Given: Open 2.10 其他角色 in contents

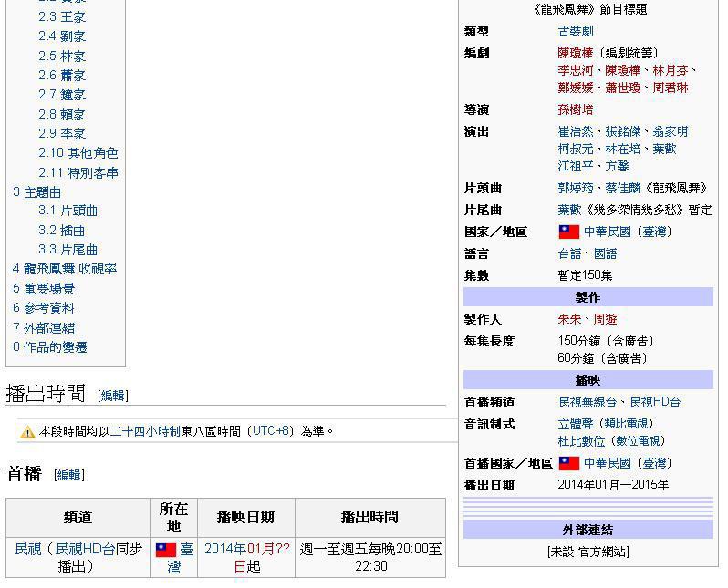Looking at the screenshot, I should 78,153.
